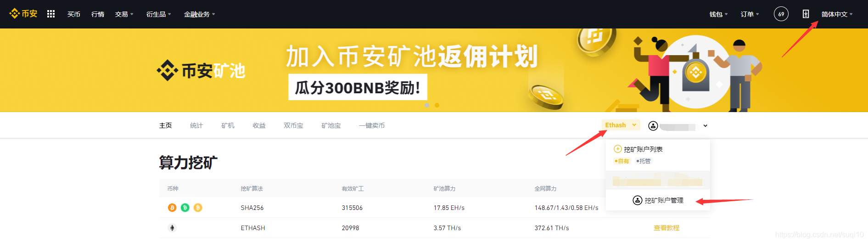This screenshot has height=243, width=868.
Task: Click the yellow BSV coin icon
Action: 198,208
